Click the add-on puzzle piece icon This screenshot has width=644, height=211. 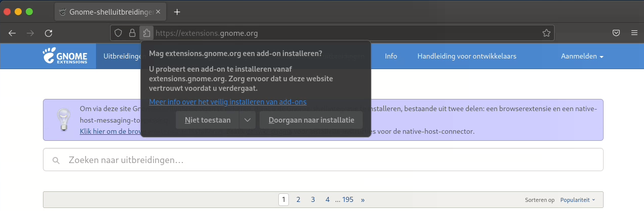point(146,33)
